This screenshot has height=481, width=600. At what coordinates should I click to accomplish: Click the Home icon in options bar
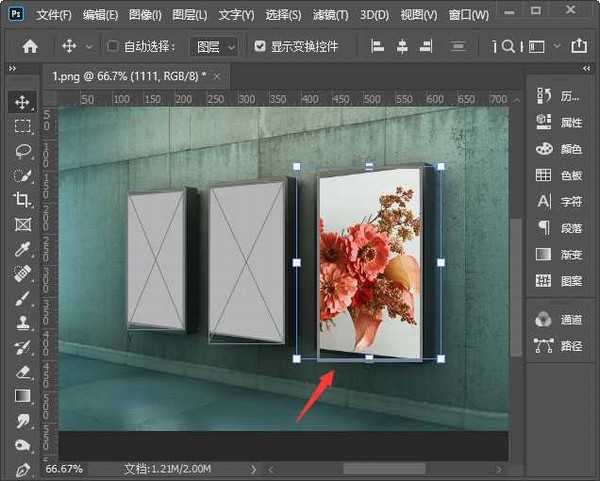(x=30, y=46)
